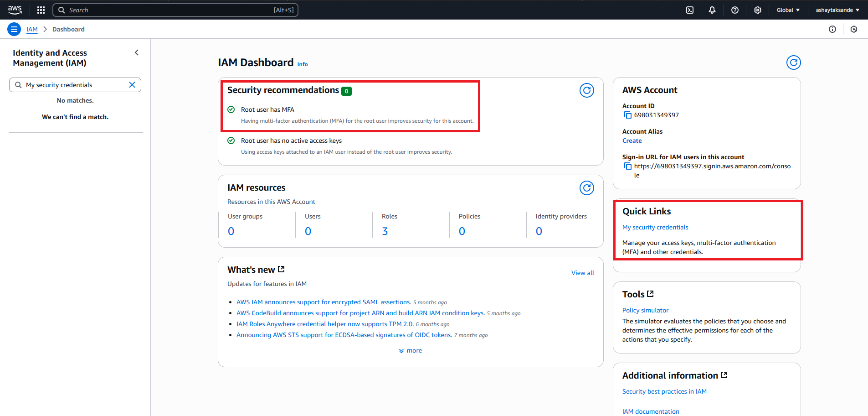868x416 pixels.
Task: Refresh the whole IAM Dashboard
Action: click(x=794, y=62)
